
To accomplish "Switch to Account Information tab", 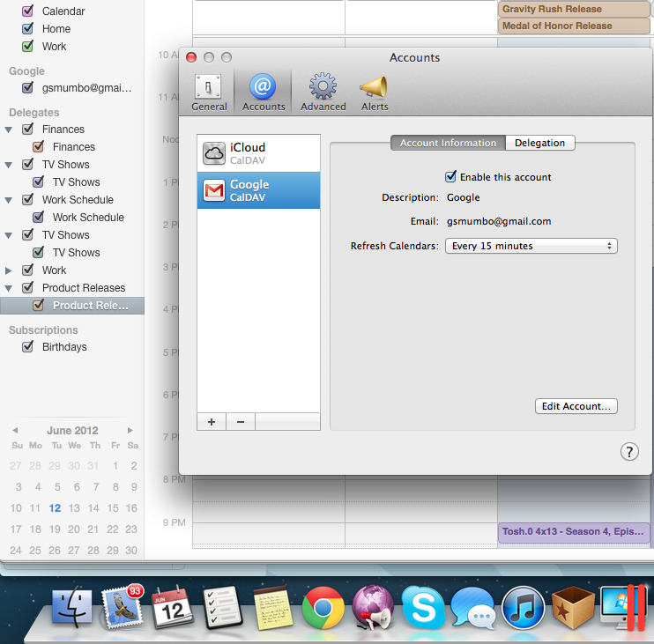I will 448,143.
